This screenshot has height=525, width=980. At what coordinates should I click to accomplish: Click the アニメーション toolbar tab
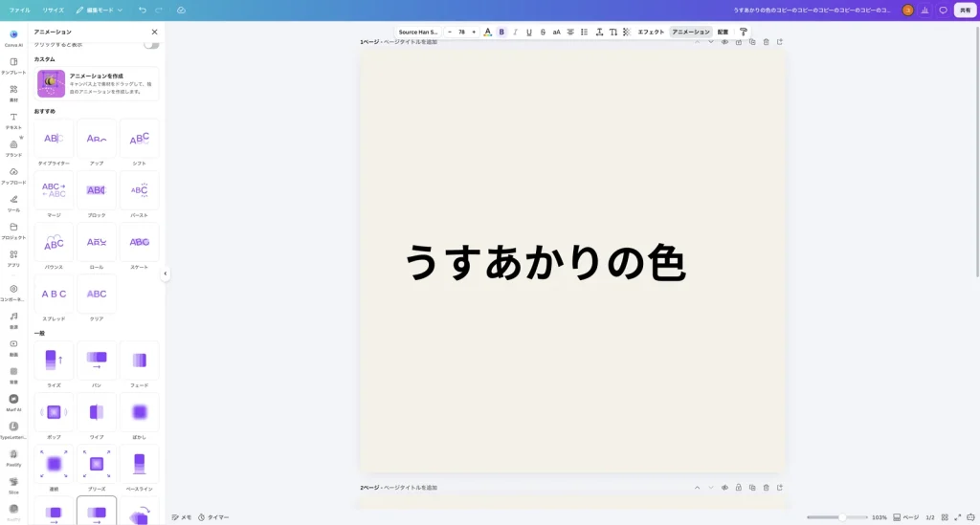pos(691,32)
